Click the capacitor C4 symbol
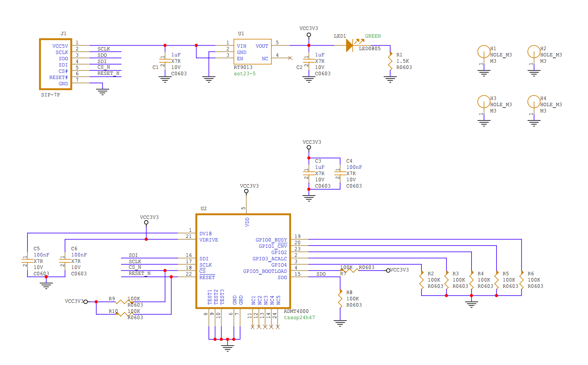The image size is (588, 365). click(x=340, y=173)
